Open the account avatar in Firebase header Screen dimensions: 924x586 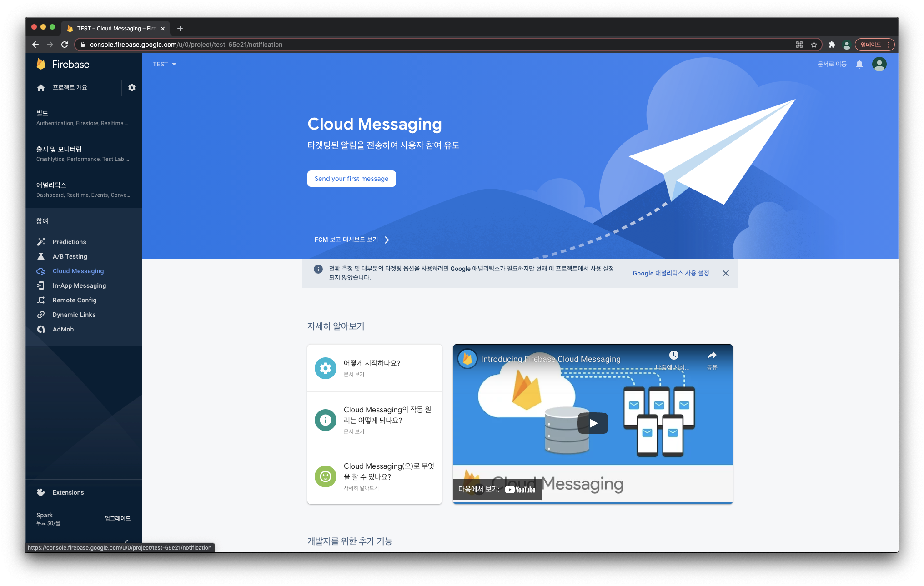[879, 64]
